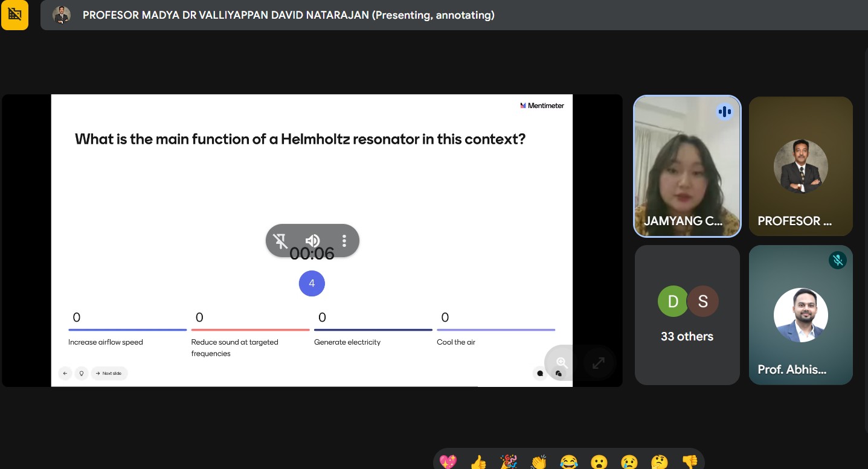The image size is (868, 469).
Task: Send the thinking face reaction
Action: (x=659, y=462)
